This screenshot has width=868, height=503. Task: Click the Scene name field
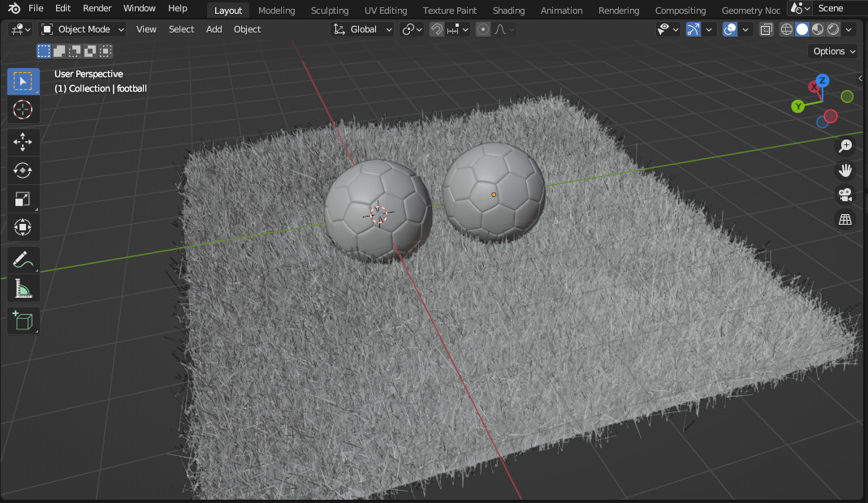839,8
